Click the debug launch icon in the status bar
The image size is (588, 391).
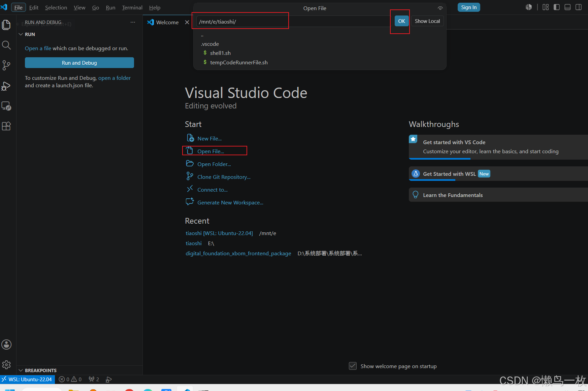tap(108, 379)
